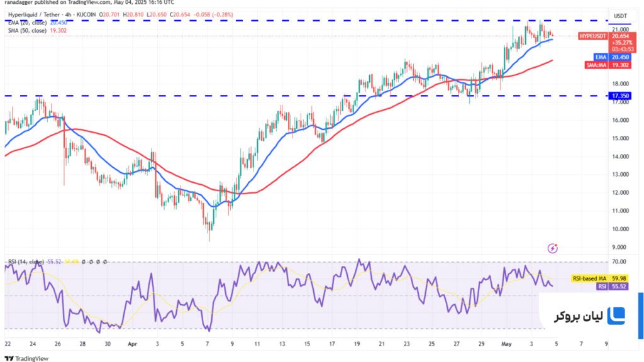Open the TradingView logo at bottom left
Screen dimensions: 644x362
[26, 358]
